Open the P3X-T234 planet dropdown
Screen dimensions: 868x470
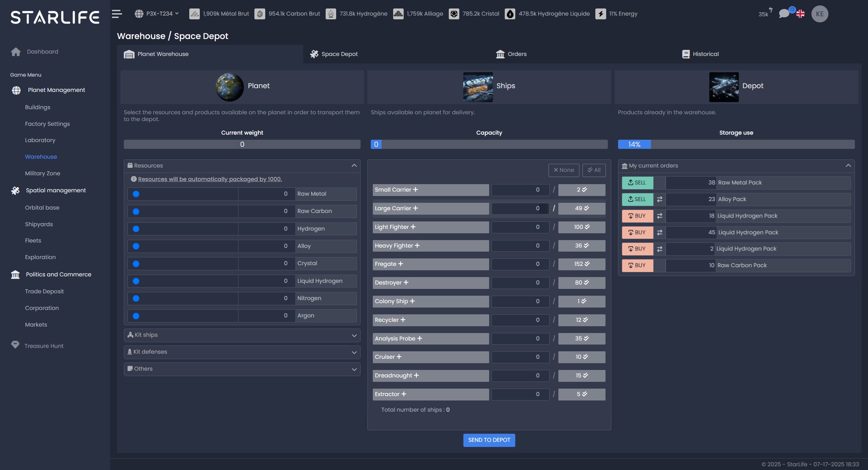pos(157,14)
